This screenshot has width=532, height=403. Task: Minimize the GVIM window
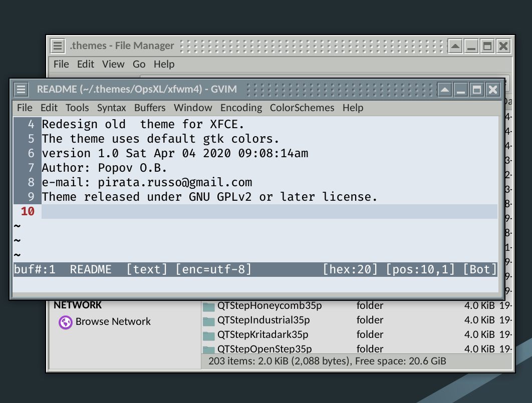[460, 90]
